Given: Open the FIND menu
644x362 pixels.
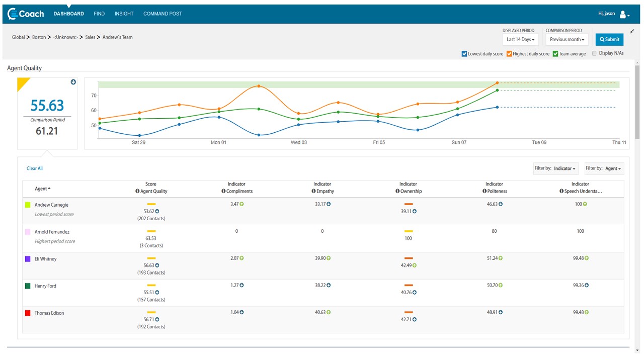Looking at the screenshot, I should tap(99, 14).
